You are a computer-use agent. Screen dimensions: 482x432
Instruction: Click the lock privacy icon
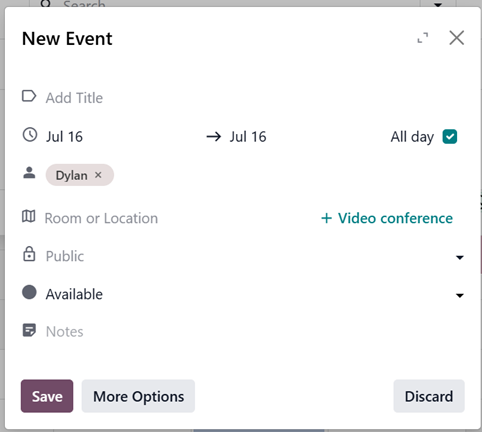tap(29, 254)
